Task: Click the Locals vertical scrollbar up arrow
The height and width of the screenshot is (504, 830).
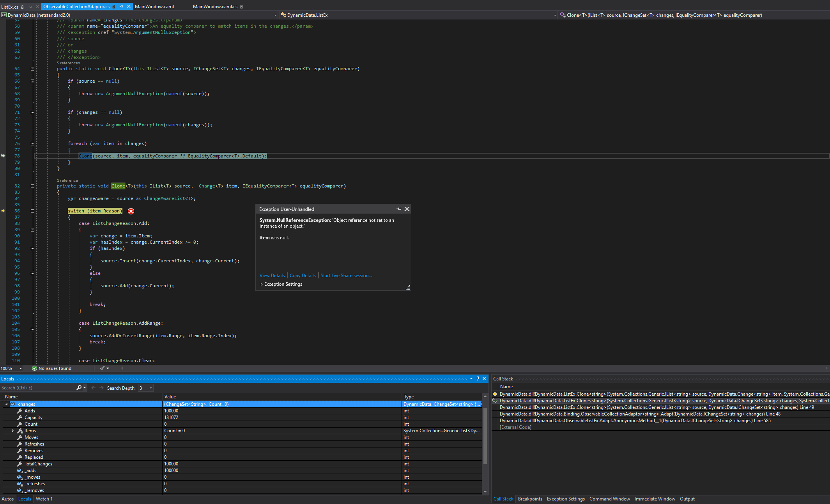Action: pos(485,396)
